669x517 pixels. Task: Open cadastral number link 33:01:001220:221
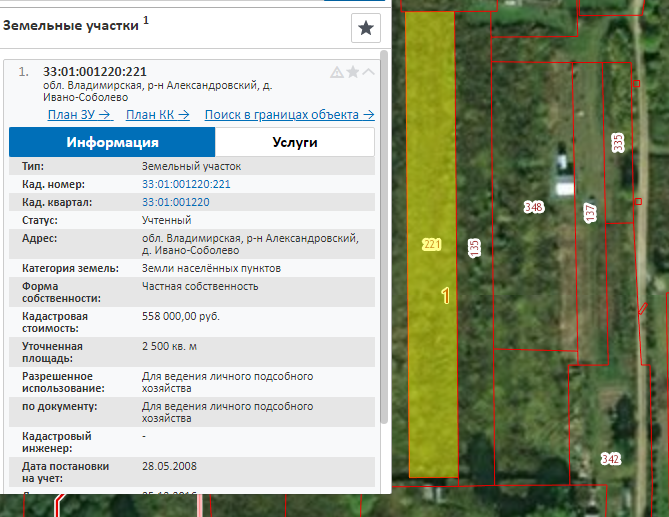186,184
